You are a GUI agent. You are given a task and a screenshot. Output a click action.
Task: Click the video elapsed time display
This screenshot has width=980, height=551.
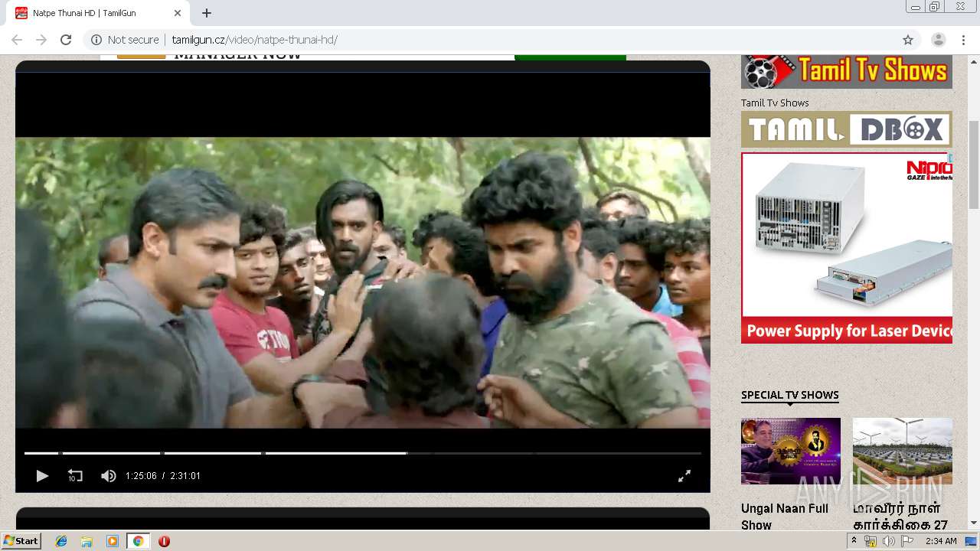tap(141, 476)
